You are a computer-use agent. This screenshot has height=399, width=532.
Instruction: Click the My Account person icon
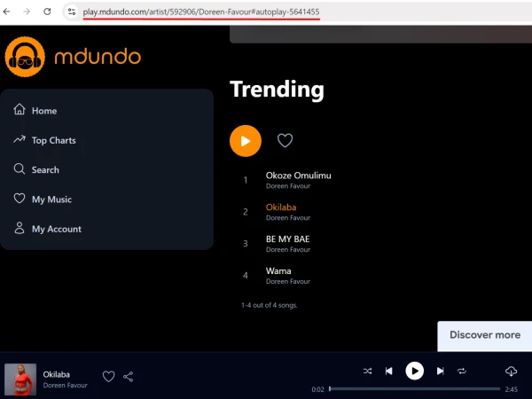pyautogui.click(x=20, y=228)
